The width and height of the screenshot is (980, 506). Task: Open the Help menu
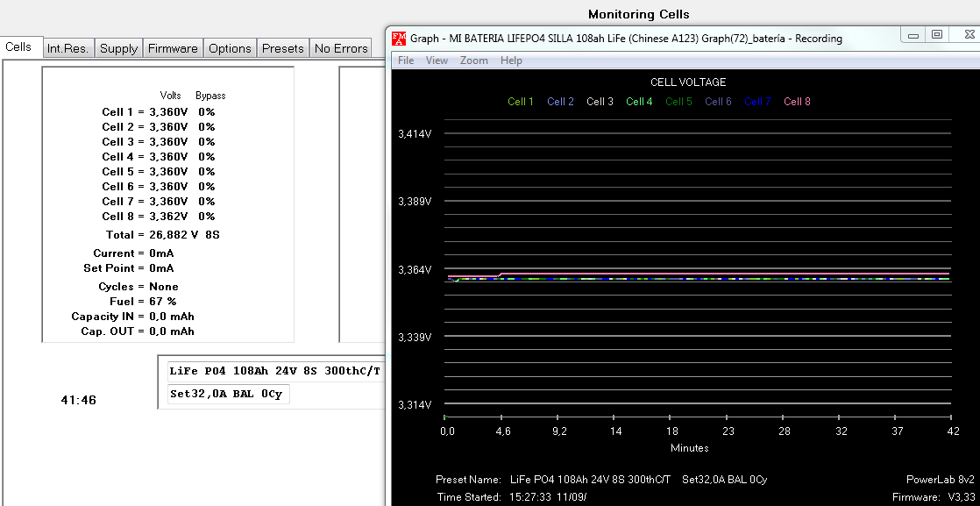click(511, 61)
